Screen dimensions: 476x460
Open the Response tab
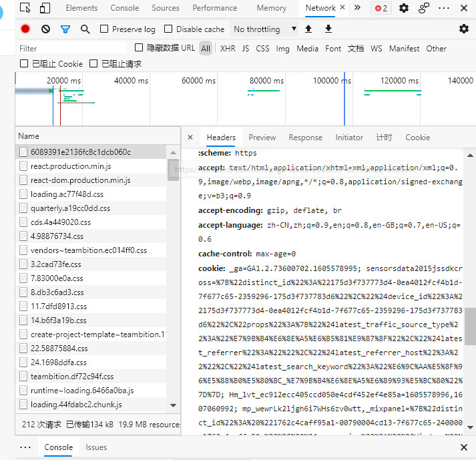tap(305, 138)
